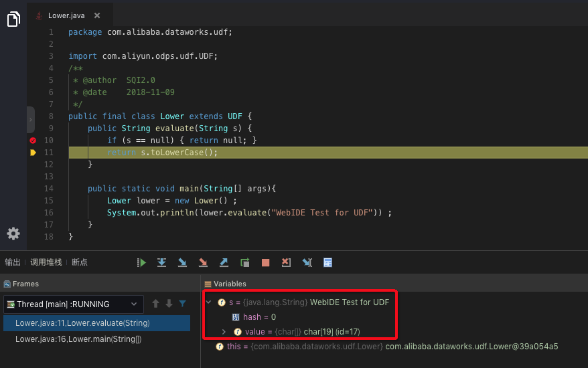Toggle the breakpoint on line 10
The width and height of the screenshot is (588, 368).
(33, 140)
